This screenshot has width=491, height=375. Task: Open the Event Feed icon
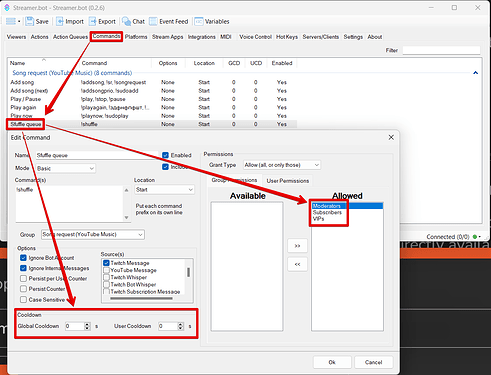pos(153,21)
